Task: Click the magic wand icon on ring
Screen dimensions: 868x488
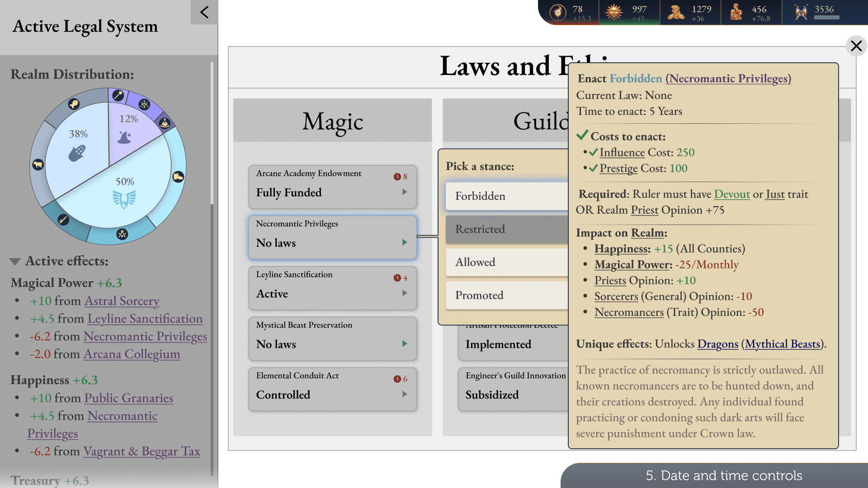Action: 118,95
